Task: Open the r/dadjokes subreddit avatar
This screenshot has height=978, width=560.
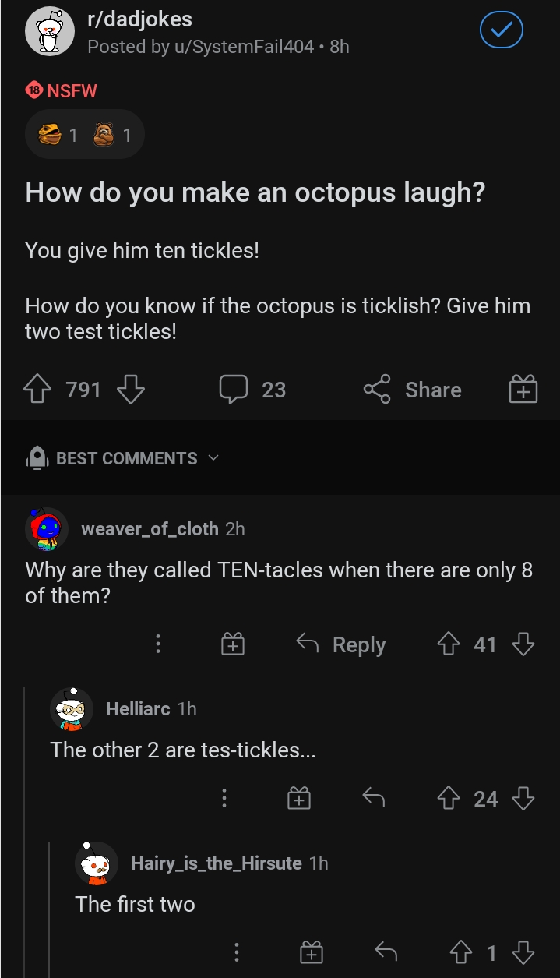Action: tap(49, 31)
